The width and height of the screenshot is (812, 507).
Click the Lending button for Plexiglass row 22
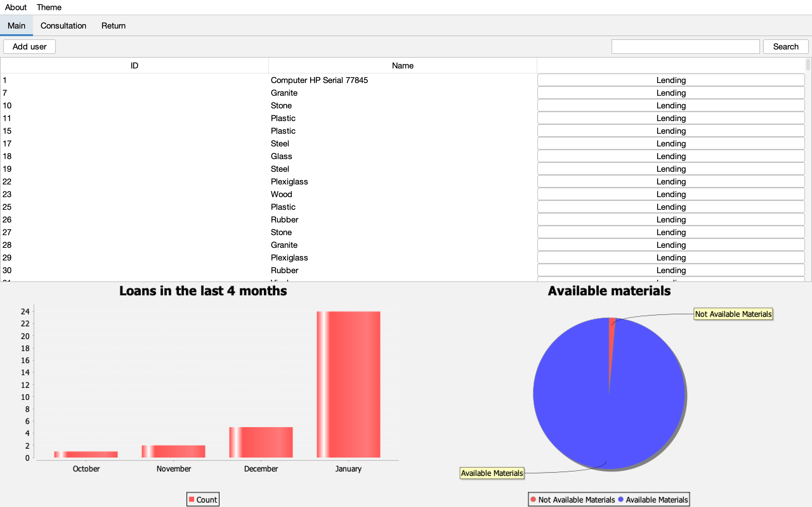(671, 182)
